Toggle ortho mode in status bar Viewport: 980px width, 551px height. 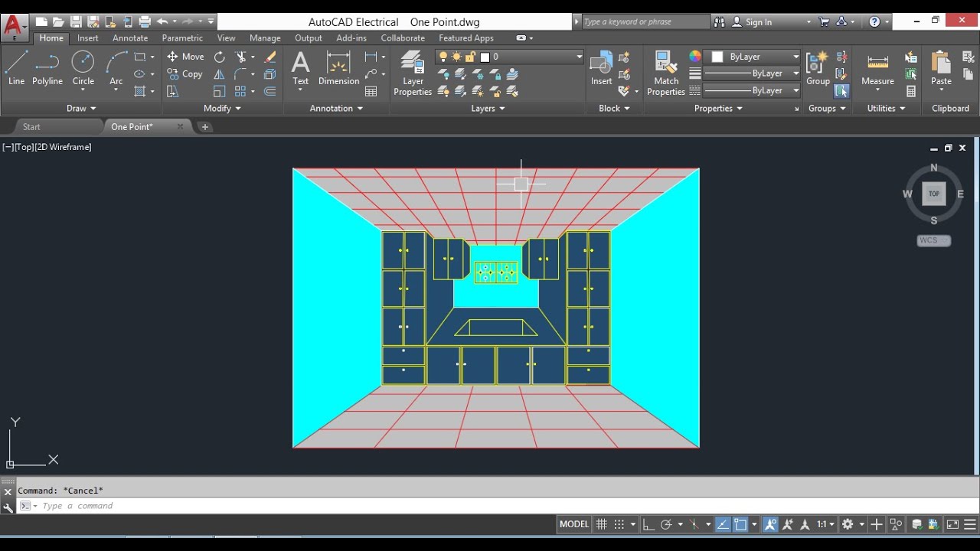[648, 524]
